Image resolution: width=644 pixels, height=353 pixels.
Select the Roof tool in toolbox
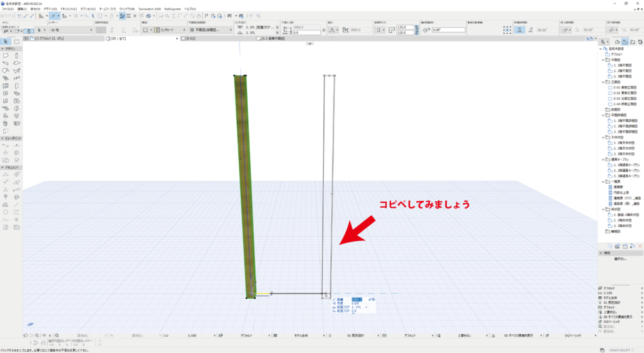click(x=6, y=71)
